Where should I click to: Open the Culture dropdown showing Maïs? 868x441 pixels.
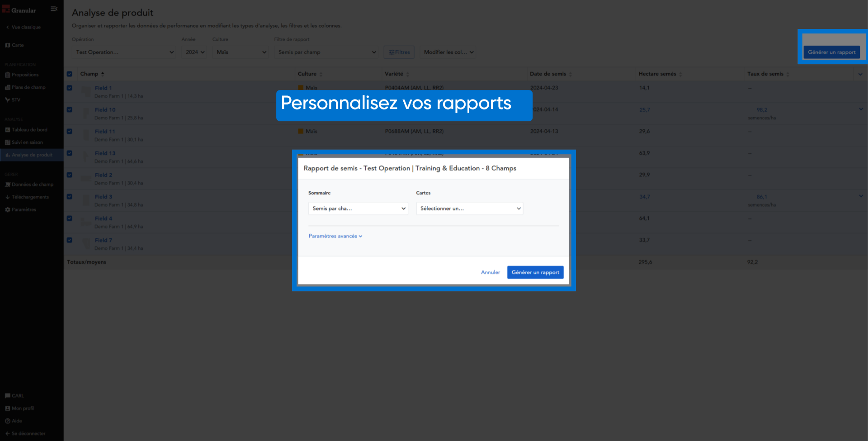241,52
